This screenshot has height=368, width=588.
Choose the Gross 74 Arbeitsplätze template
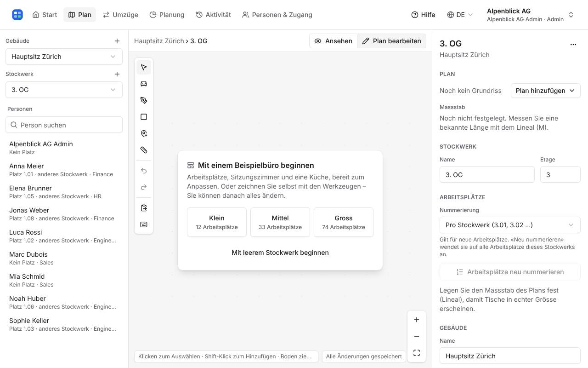pos(344,222)
